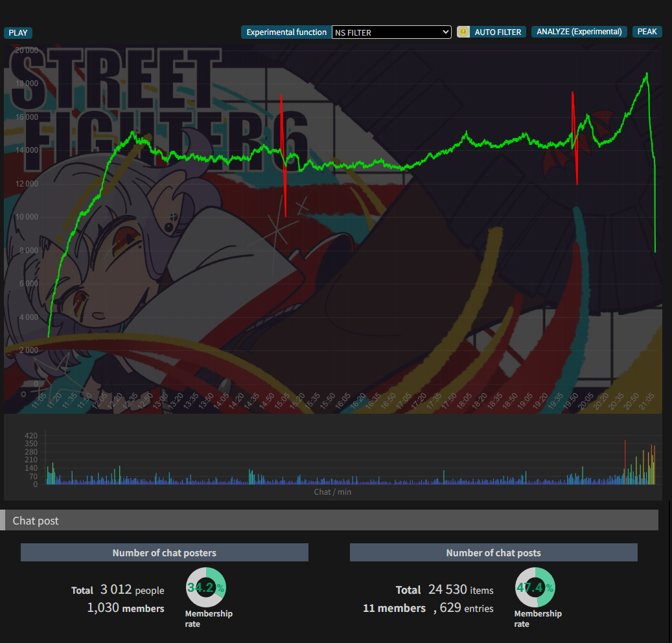Click ANALYZE (Experimental) button
The height and width of the screenshot is (643, 672).
[579, 32]
